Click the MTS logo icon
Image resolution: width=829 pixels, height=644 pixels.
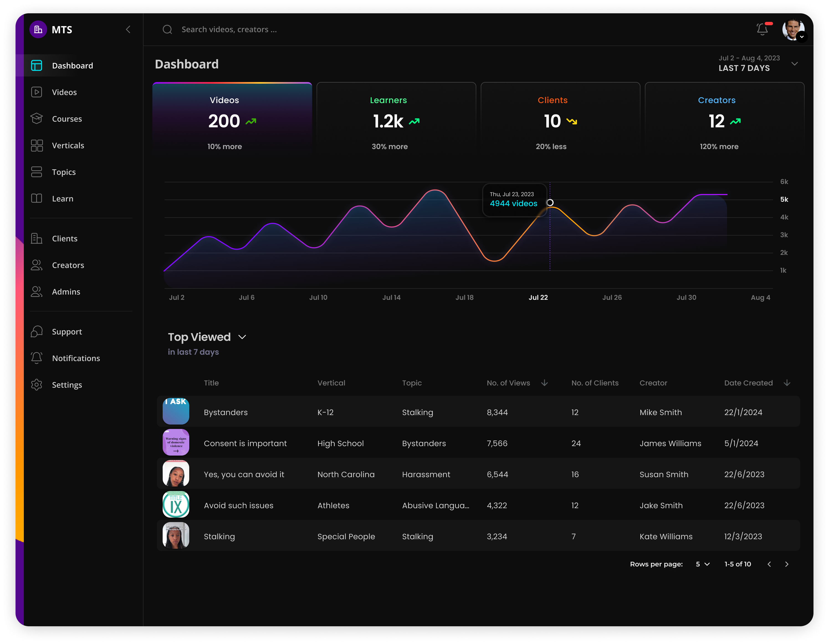(38, 30)
